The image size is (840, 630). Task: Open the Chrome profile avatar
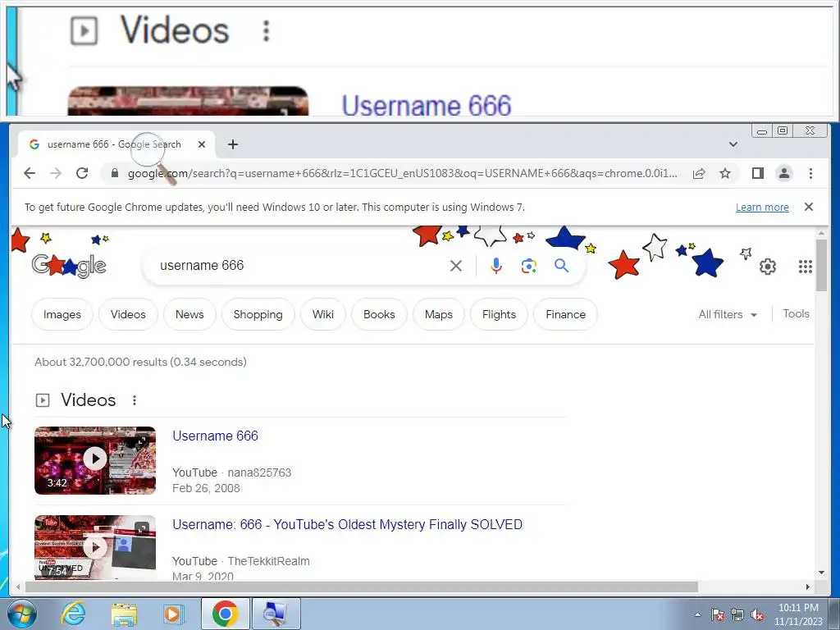tap(783, 173)
